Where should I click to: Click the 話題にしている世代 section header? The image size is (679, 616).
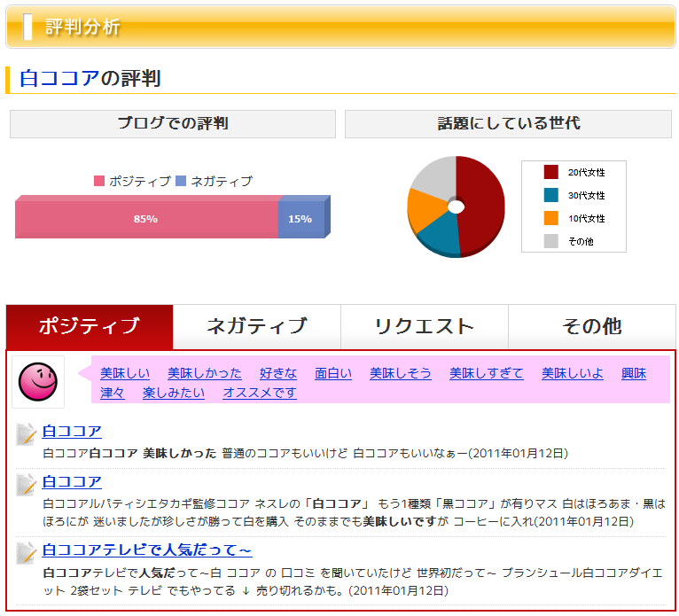tap(509, 124)
